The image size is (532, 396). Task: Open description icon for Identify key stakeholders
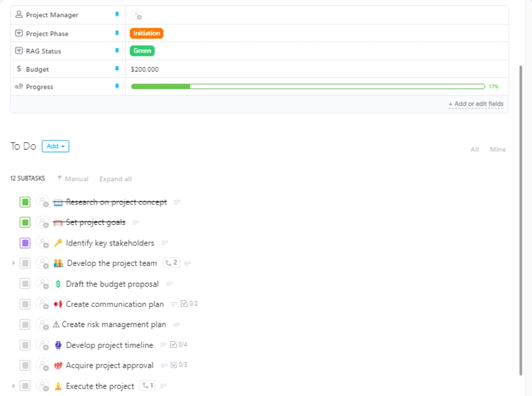(x=165, y=243)
